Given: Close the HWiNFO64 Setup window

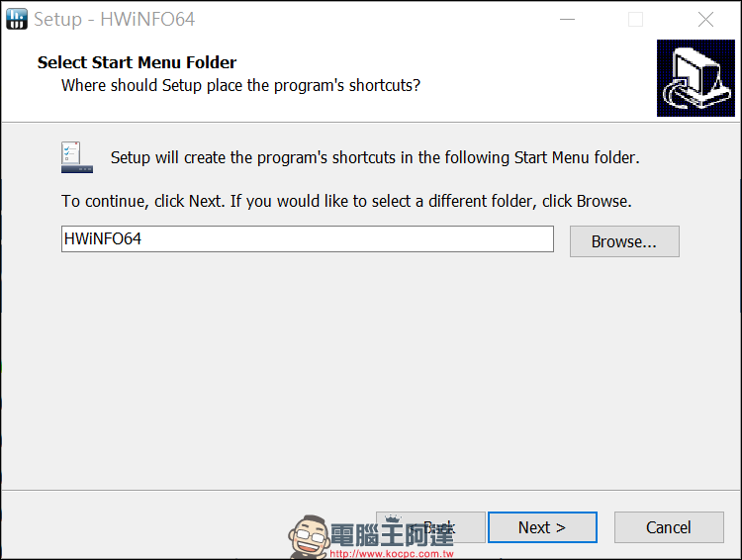Looking at the screenshot, I should click(705, 19).
